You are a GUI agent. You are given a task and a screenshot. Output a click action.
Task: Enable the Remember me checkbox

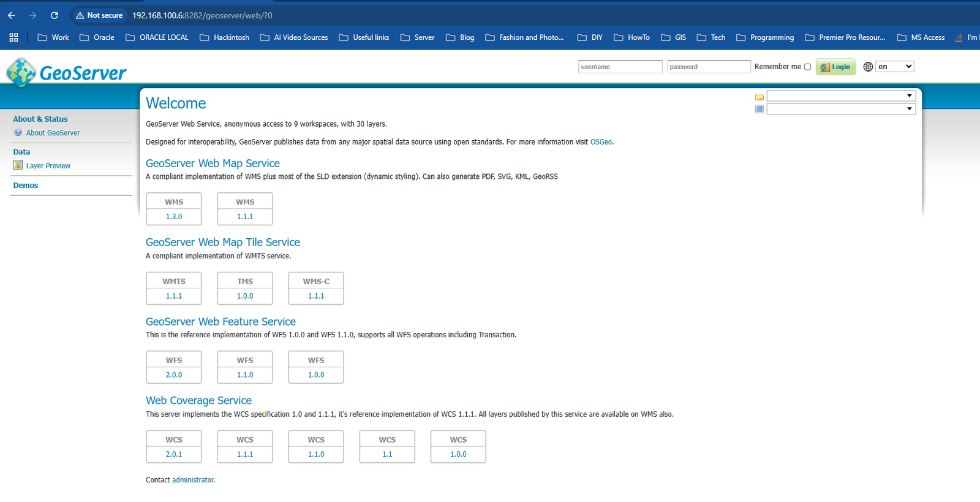(x=807, y=67)
